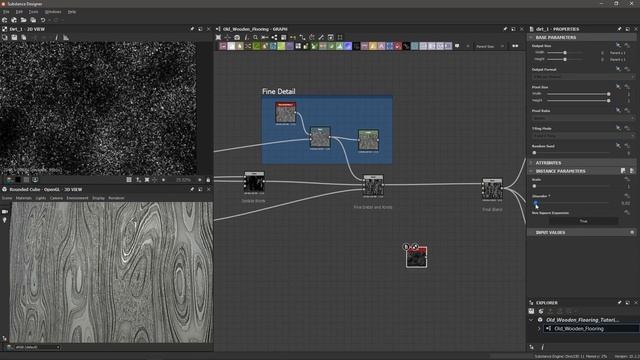The height and width of the screenshot is (360, 640).
Task: Select the Fine Grain and Knots node
Action: pyautogui.click(x=373, y=186)
